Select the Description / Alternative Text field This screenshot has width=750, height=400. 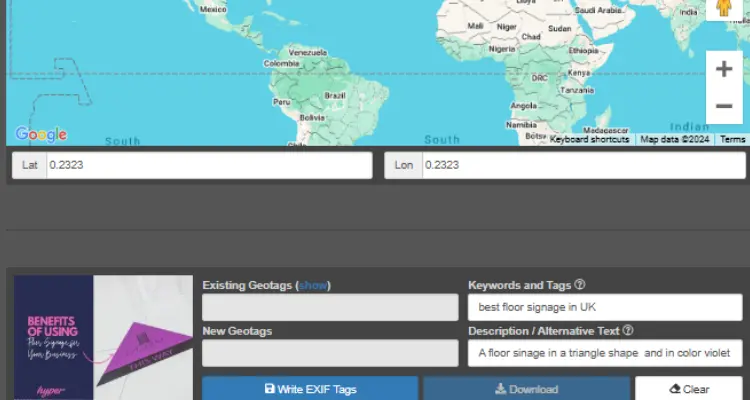point(605,353)
